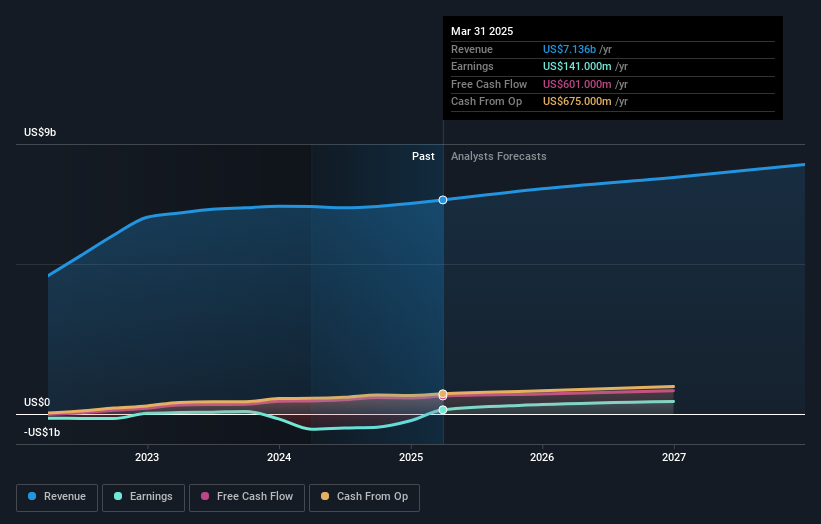Select the Earnings data point at Mar 2025
821x524 pixels.
point(443,410)
